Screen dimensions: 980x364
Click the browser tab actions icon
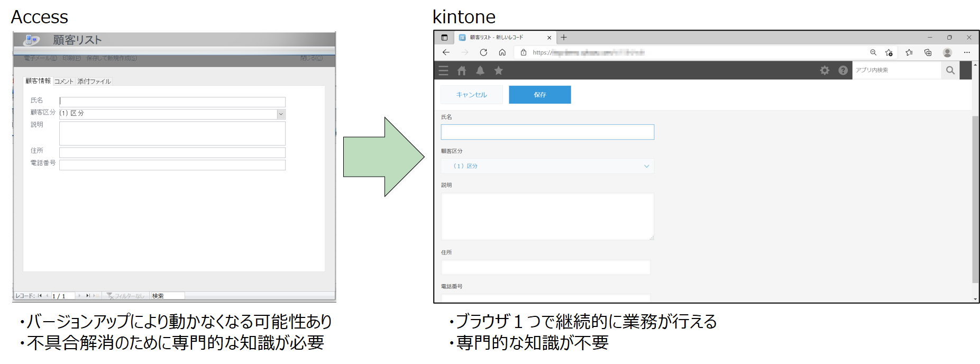444,38
